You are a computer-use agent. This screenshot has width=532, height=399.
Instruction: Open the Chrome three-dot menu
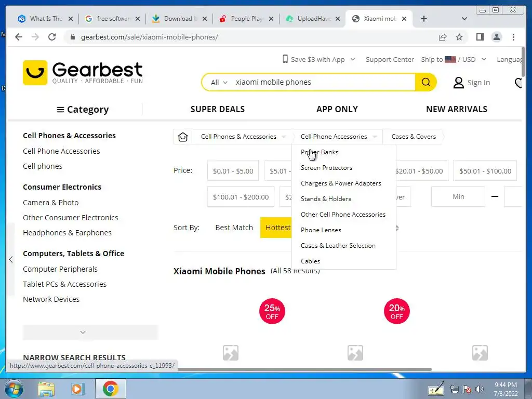tap(513, 37)
